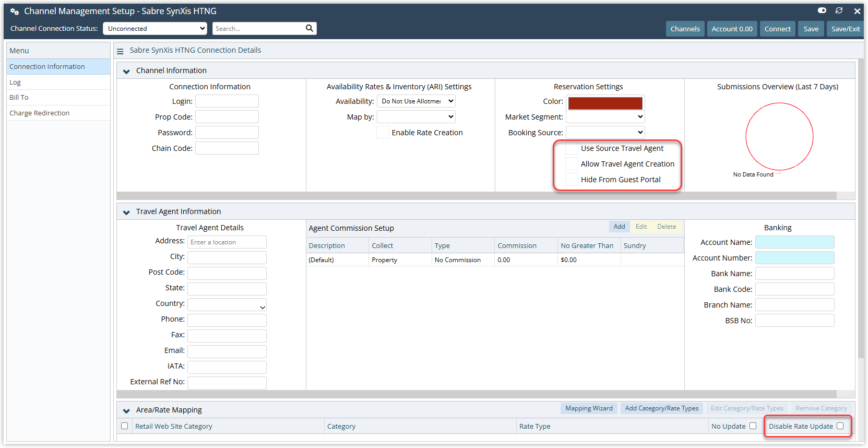
Task: Check the No Update checkbox
Action: [753, 426]
